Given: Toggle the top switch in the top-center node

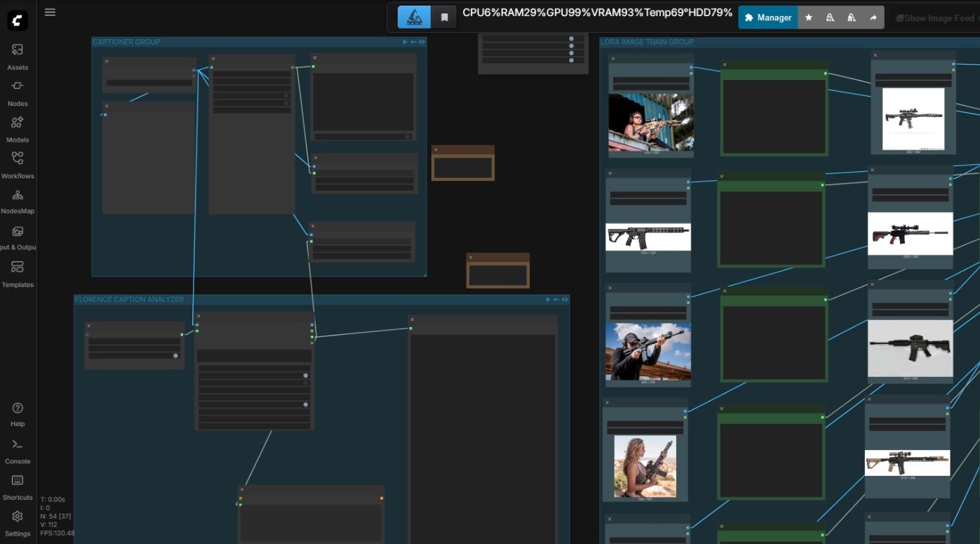Looking at the screenshot, I should tap(571, 39).
